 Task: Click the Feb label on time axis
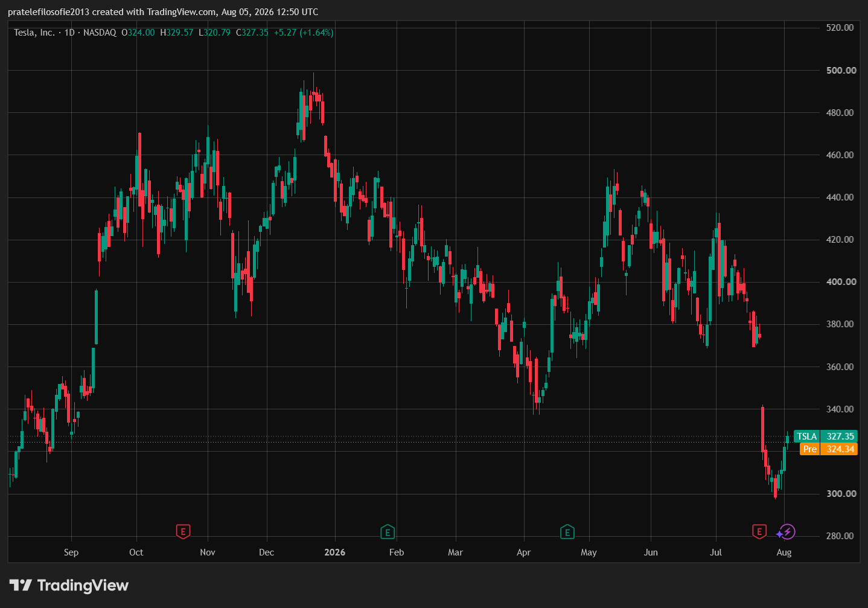coord(397,552)
